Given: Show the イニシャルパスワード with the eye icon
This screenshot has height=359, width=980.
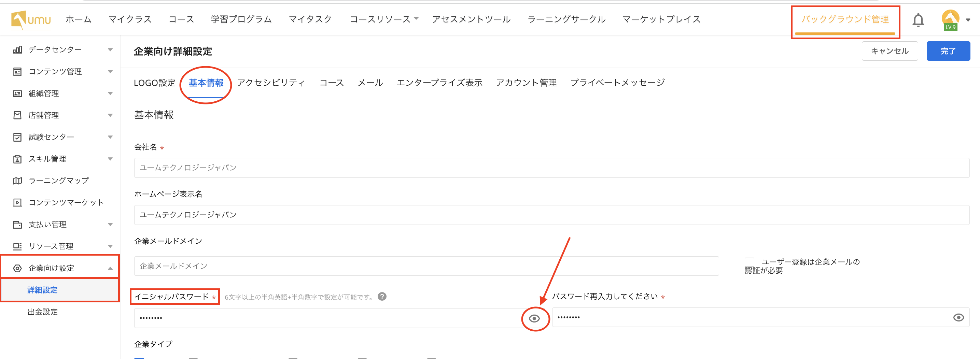Looking at the screenshot, I should [534, 318].
